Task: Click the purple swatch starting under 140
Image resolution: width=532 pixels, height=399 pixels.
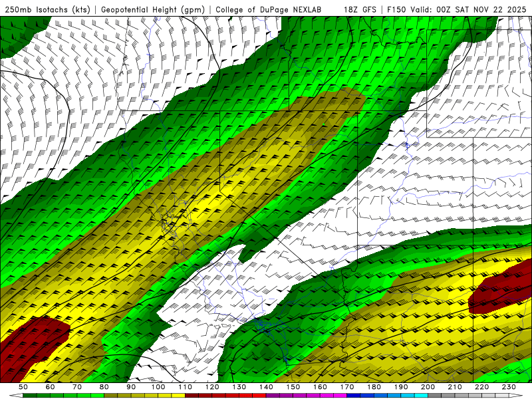Action: coord(273,395)
